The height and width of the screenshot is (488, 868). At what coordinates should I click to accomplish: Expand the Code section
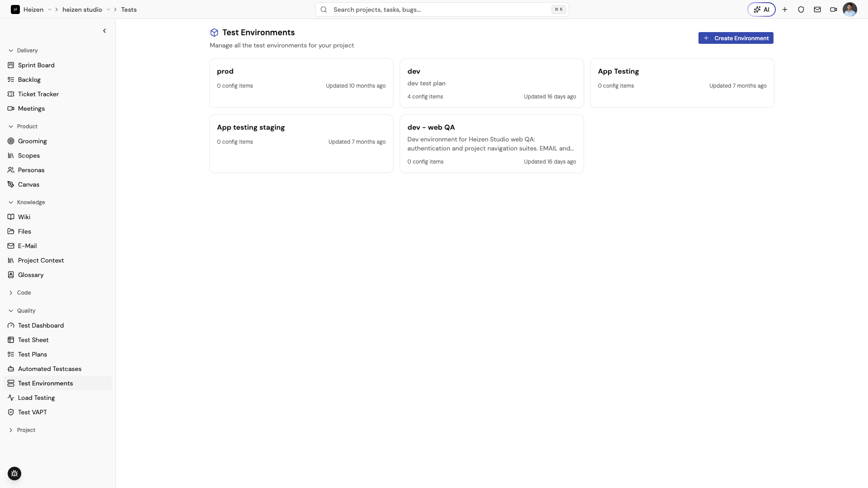pos(19,293)
